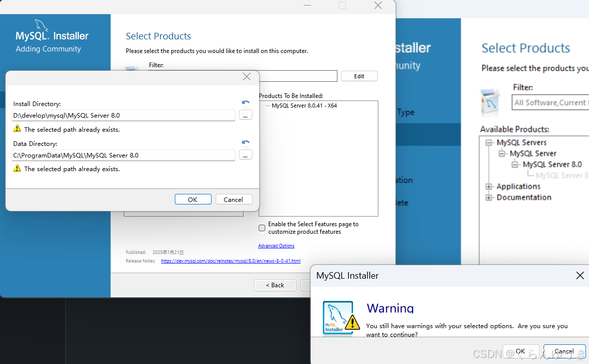589x364 pixels.
Task: Click the Products To Be Installed label
Action: [291, 96]
